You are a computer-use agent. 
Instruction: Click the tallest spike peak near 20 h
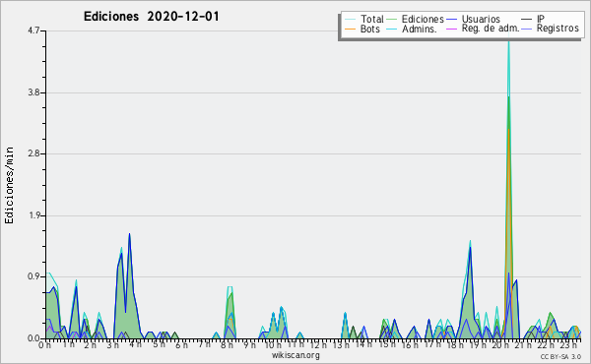pos(508,39)
